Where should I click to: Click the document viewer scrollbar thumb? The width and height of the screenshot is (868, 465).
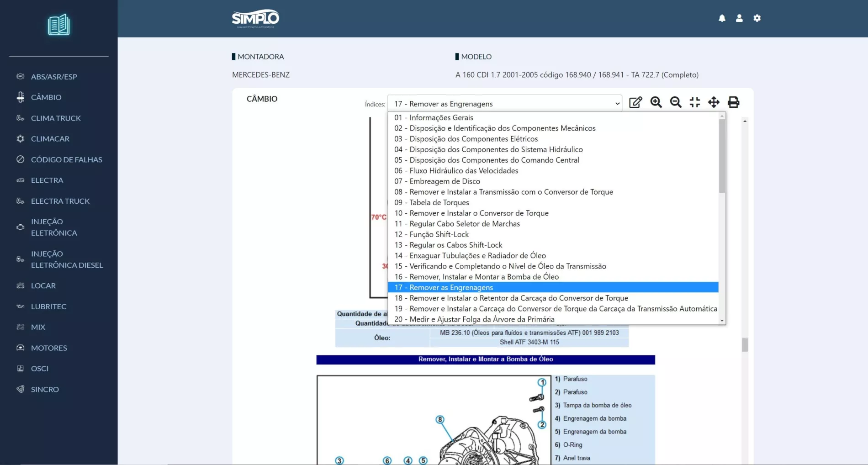(x=745, y=344)
